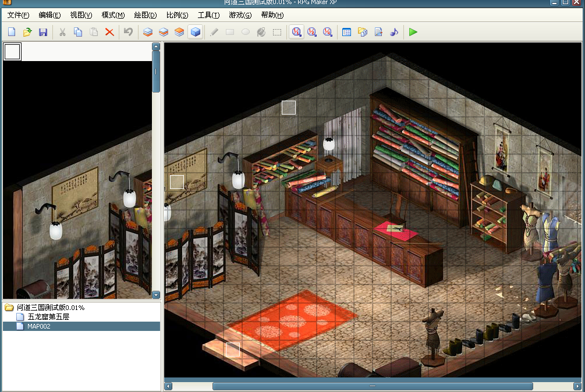
Task: Click folder icon beside 问道三国测试版0.01%
Action: (9, 308)
